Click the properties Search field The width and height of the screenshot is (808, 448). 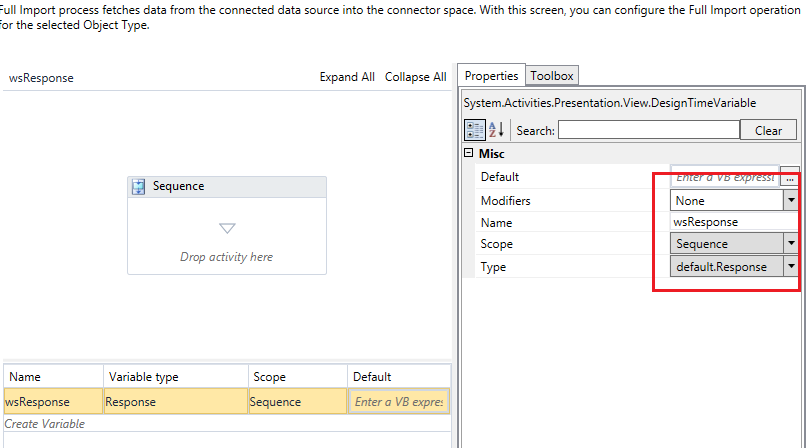647,130
